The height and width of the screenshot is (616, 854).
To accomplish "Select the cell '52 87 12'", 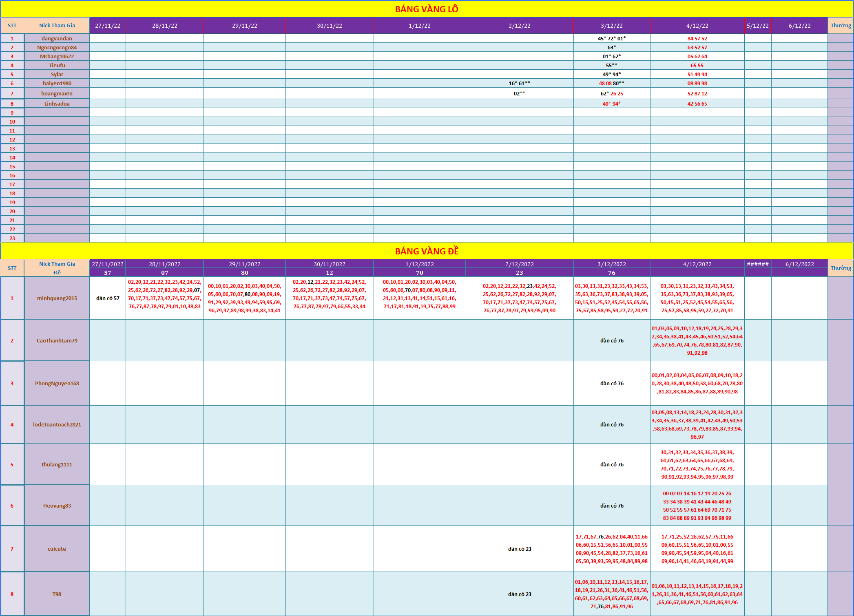I will [697, 93].
